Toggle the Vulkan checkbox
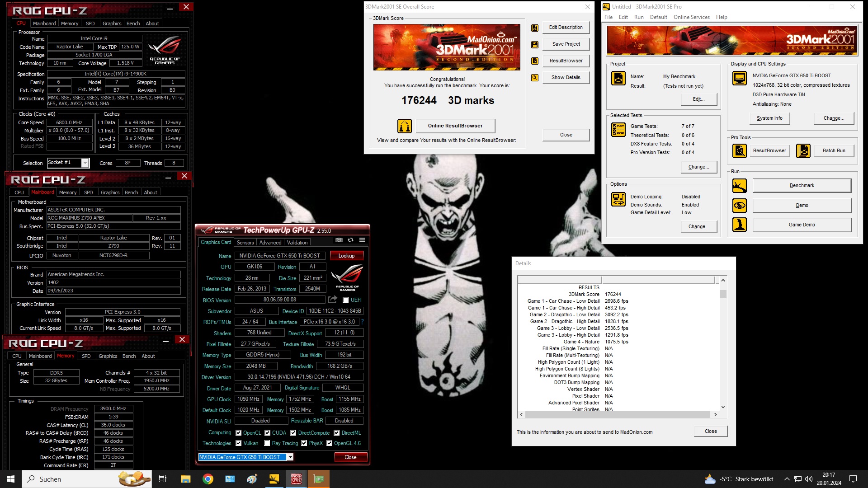The image size is (868, 488). [x=239, y=443]
